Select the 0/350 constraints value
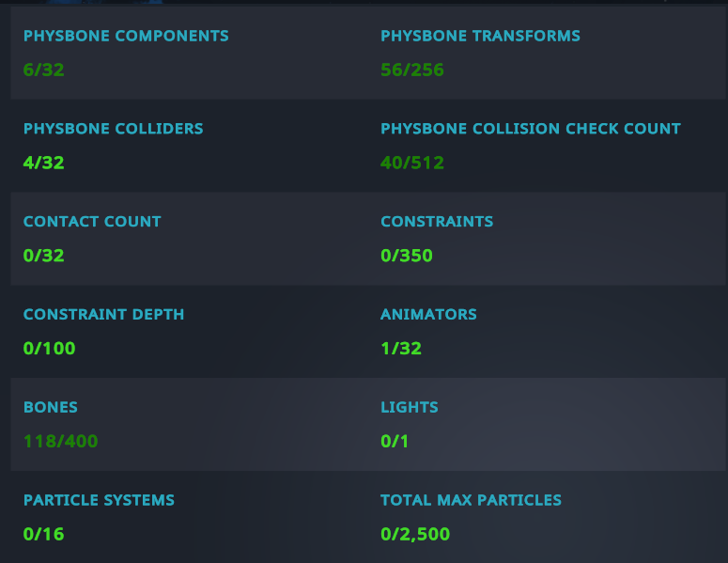Viewport: 728px width, 563px height. pos(406,256)
